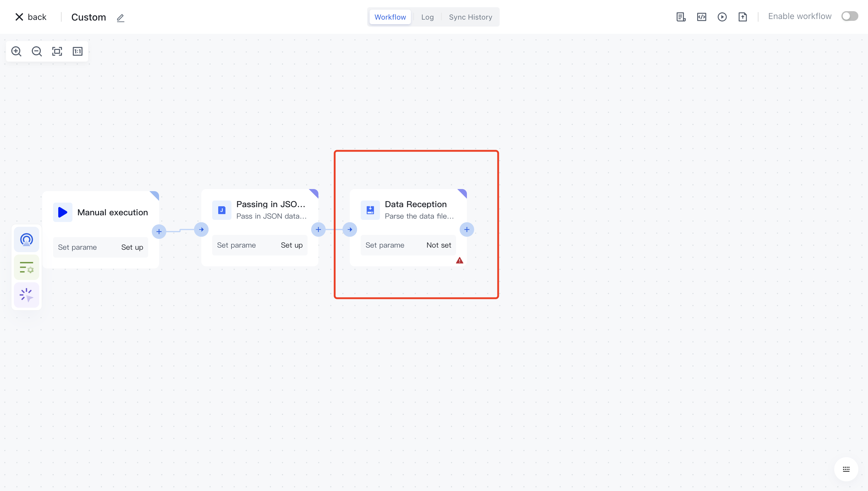Open the Sync History tab
The width and height of the screenshot is (868, 491).
(470, 17)
